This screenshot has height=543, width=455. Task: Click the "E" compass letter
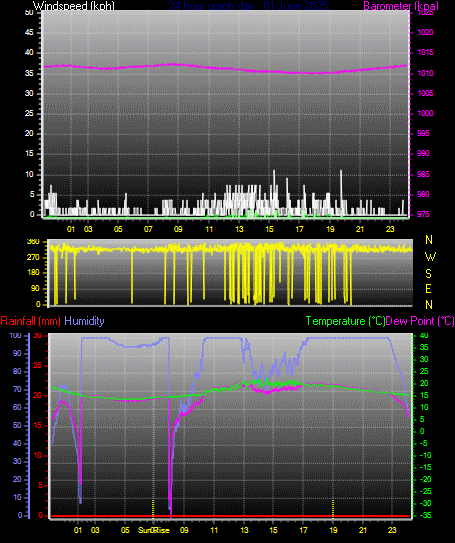(x=428, y=288)
